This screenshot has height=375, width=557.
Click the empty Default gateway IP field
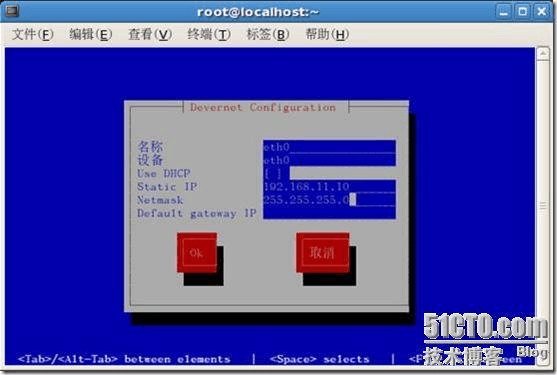pyautogui.click(x=329, y=213)
